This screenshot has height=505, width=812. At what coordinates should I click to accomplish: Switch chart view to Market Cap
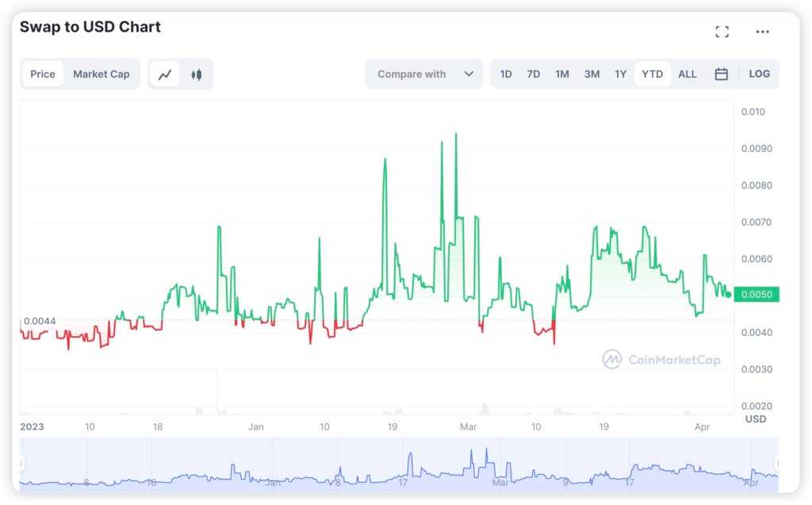[101, 74]
